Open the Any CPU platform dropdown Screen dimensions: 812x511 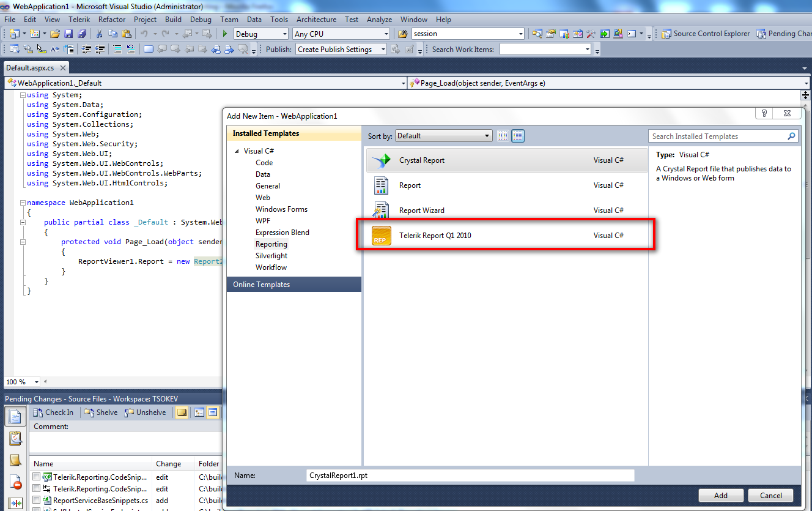(385, 34)
